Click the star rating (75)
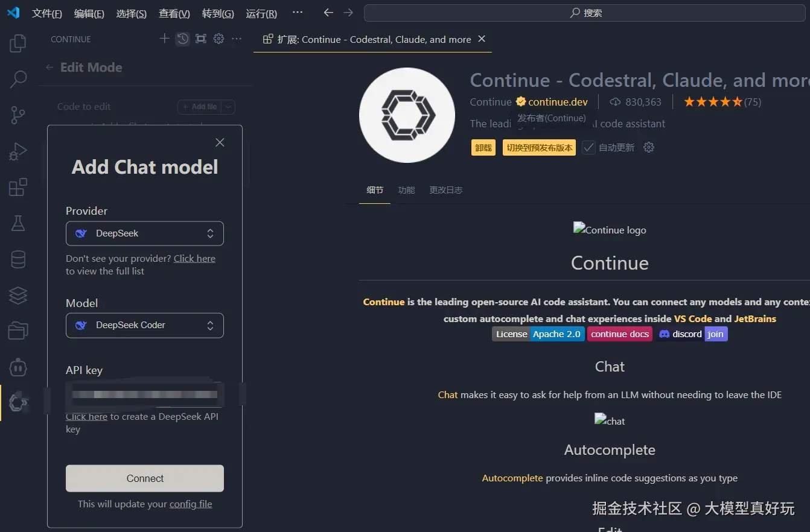The height and width of the screenshot is (532, 810). (722, 102)
